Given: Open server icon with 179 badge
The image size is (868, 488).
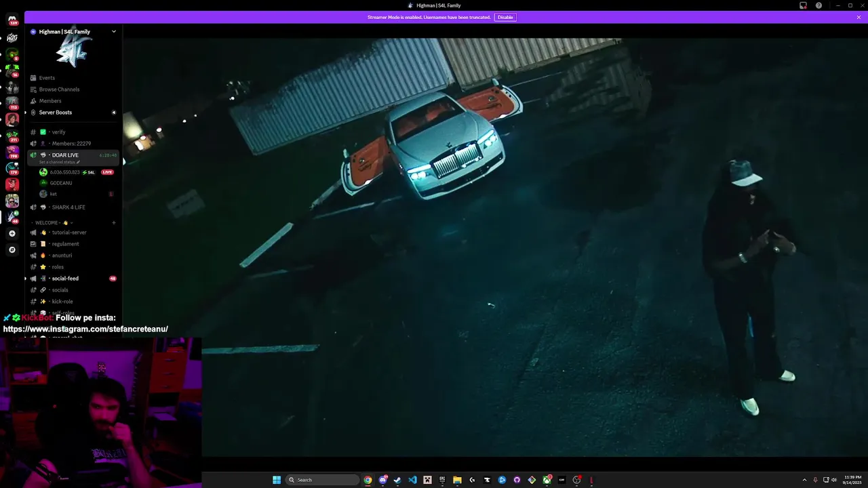Looking at the screenshot, I should point(12,168).
